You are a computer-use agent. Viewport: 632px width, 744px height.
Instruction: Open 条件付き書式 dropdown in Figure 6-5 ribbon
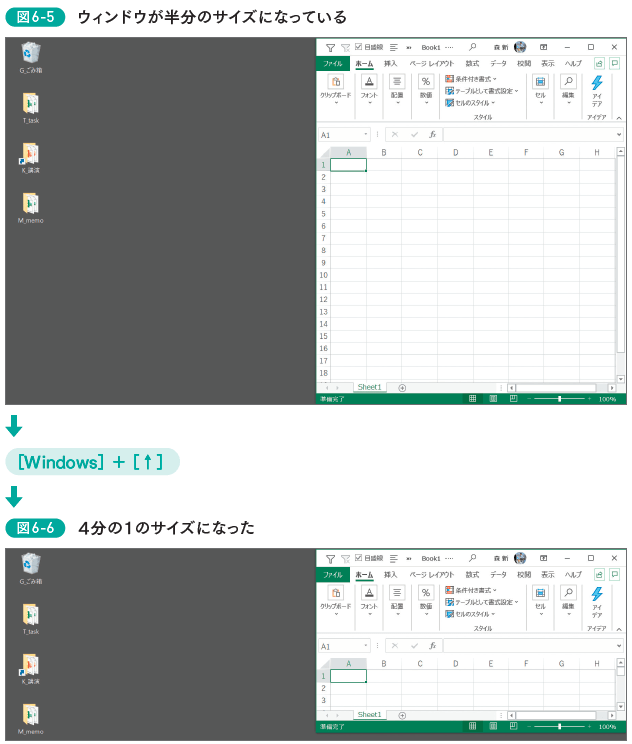[x=471, y=79]
